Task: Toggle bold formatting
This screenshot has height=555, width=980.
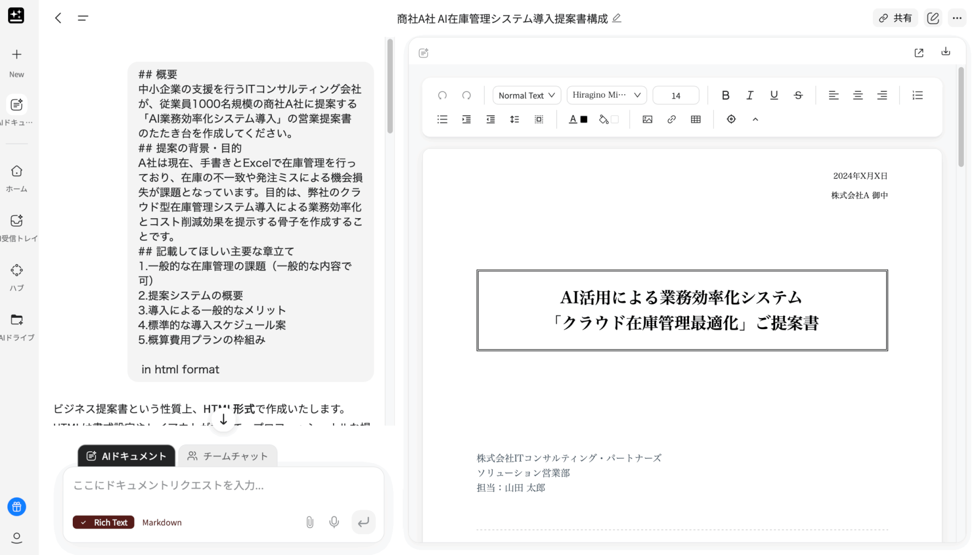Action: coord(725,95)
